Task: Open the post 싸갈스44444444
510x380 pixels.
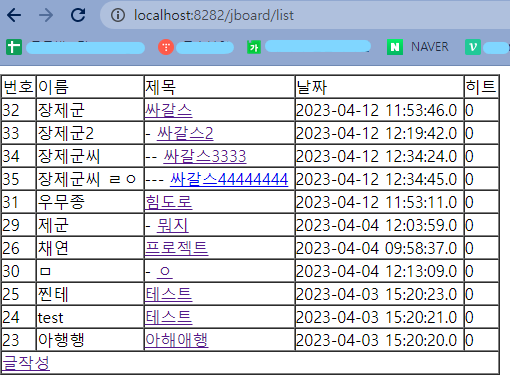Action: (229, 179)
